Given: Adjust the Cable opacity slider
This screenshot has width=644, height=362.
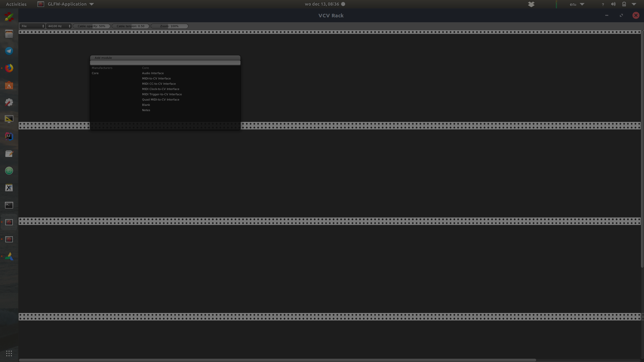Looking at the screenshot, I should coord(92,26).
